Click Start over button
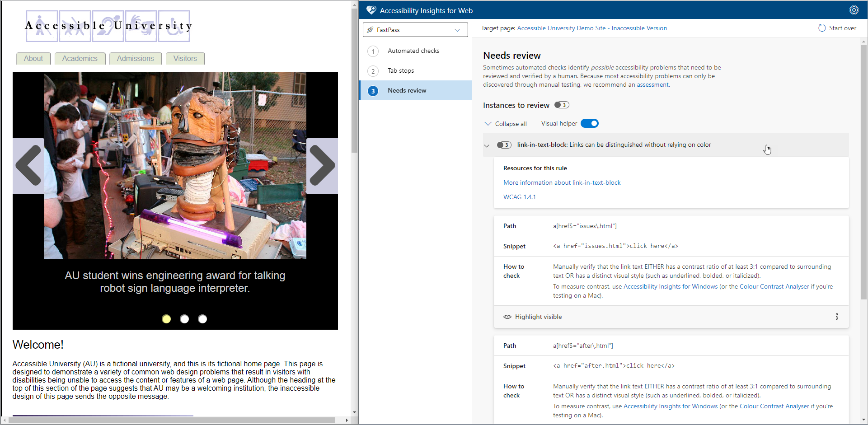Screen dimensions: 868x425 point(837,28)
